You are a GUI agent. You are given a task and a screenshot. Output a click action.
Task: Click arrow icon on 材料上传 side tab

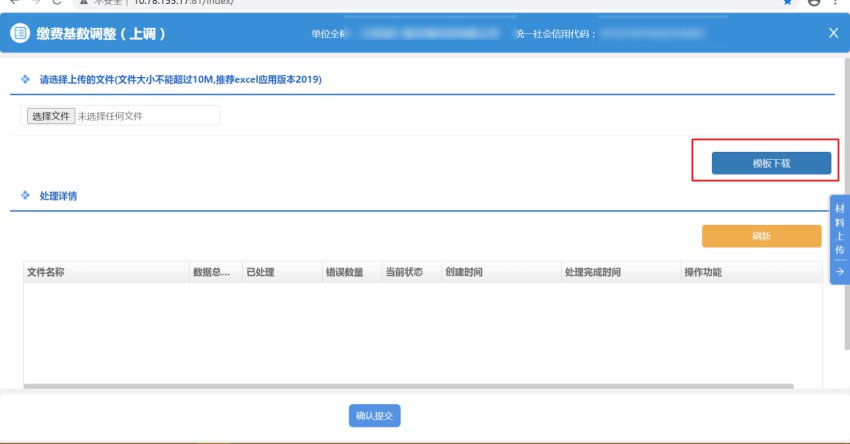pyautogui.click(x=839, y=270)
